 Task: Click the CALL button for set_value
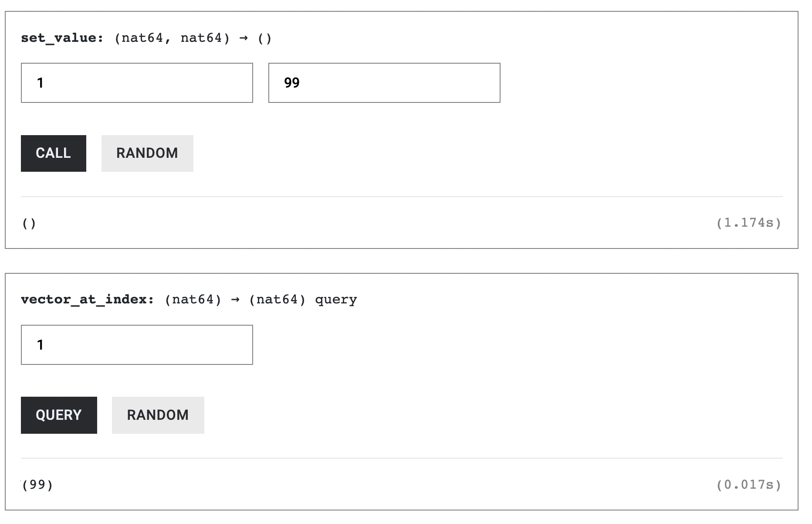coord(53,153)
